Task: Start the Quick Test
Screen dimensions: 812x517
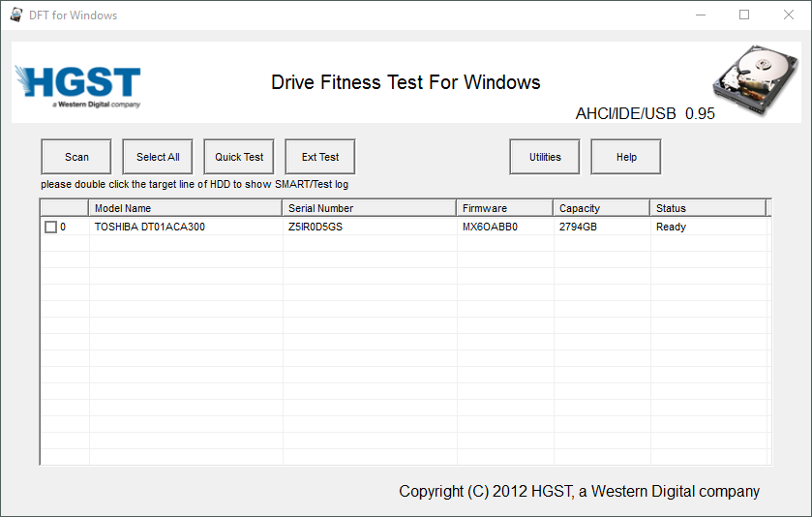Action: point(239,157)
